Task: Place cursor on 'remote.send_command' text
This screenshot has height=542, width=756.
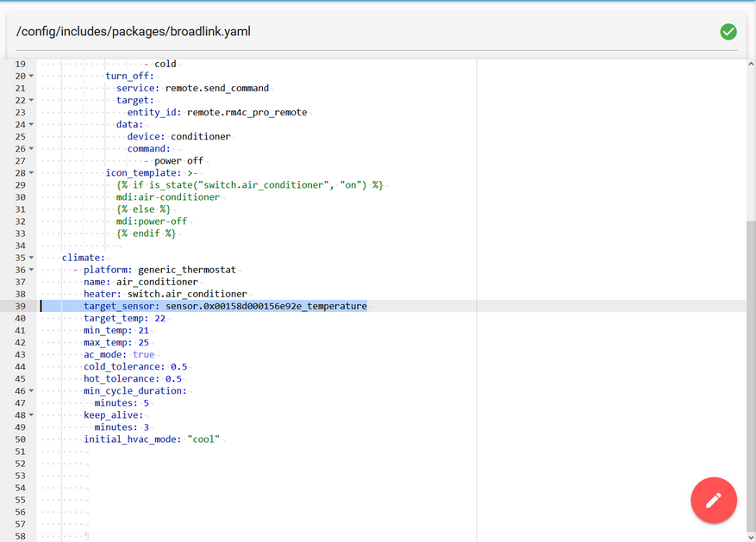Action: (217, 88)
